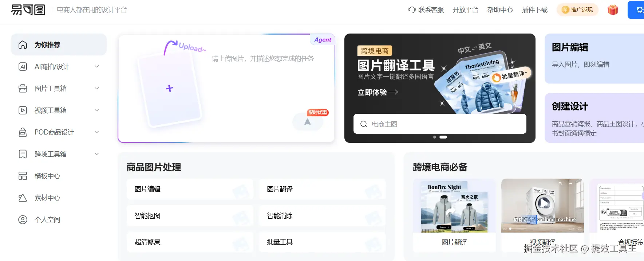
Task: Expand the 视频工具箱 chevron
Action: [97, 110]
